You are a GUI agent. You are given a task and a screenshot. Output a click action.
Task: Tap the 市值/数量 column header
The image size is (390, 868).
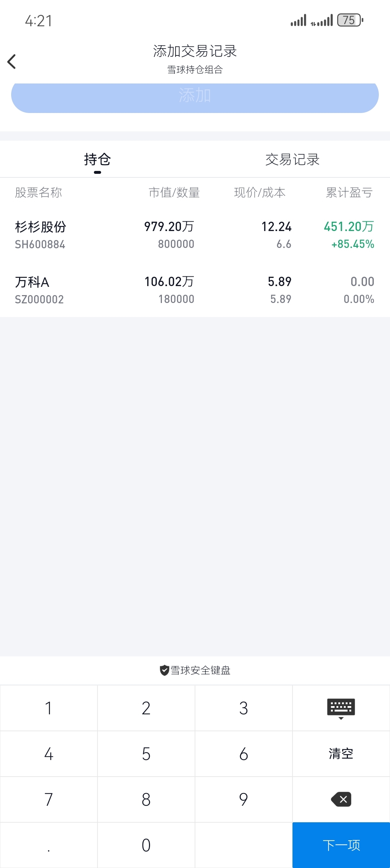(x=174, y=193)
